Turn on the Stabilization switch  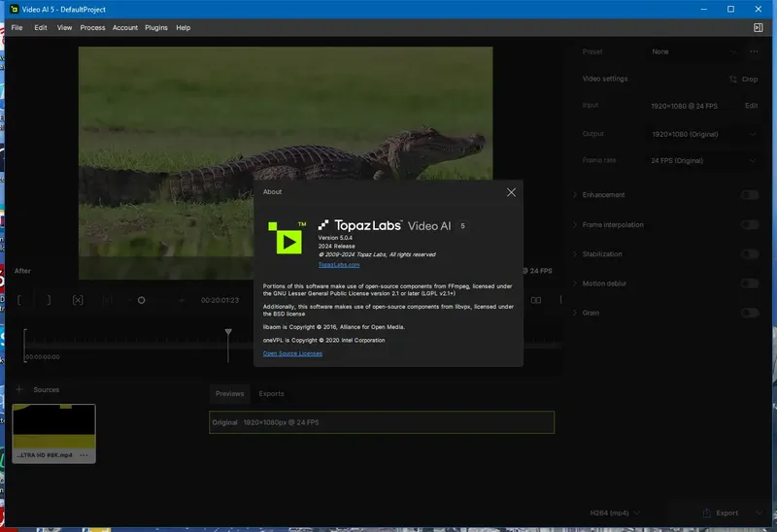click(x=750, y=254)
